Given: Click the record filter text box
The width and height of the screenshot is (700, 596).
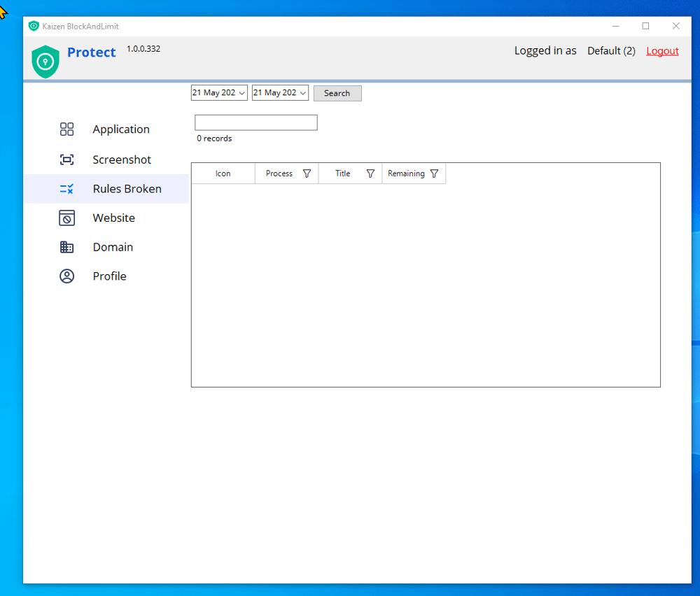Looking at the screenshot, I should click(x=255, y=122).
